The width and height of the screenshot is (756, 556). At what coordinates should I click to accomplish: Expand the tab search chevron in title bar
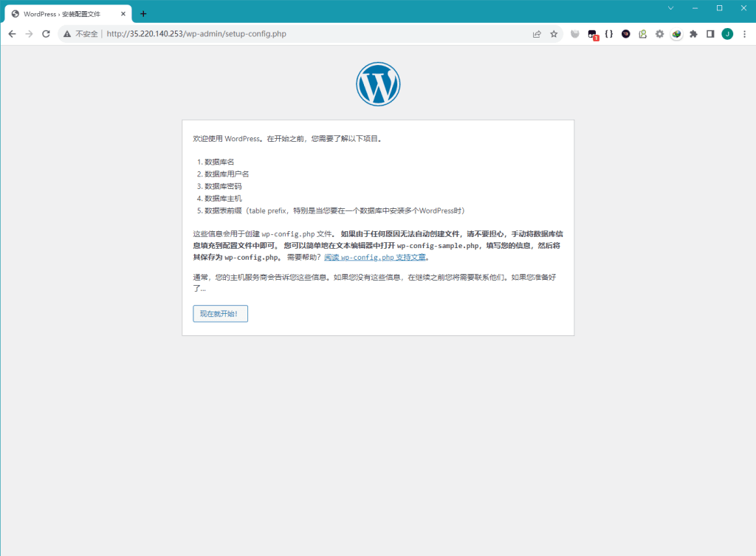click(670, 8)
